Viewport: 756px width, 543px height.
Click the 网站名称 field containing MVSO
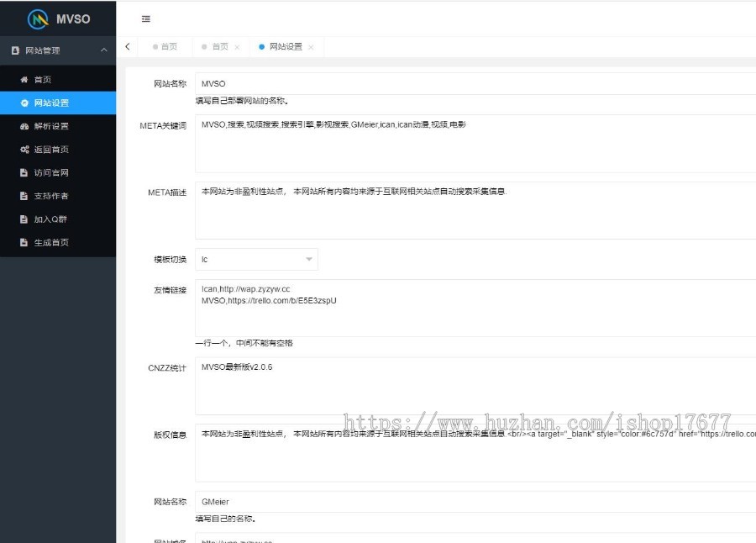pos(475,83)
